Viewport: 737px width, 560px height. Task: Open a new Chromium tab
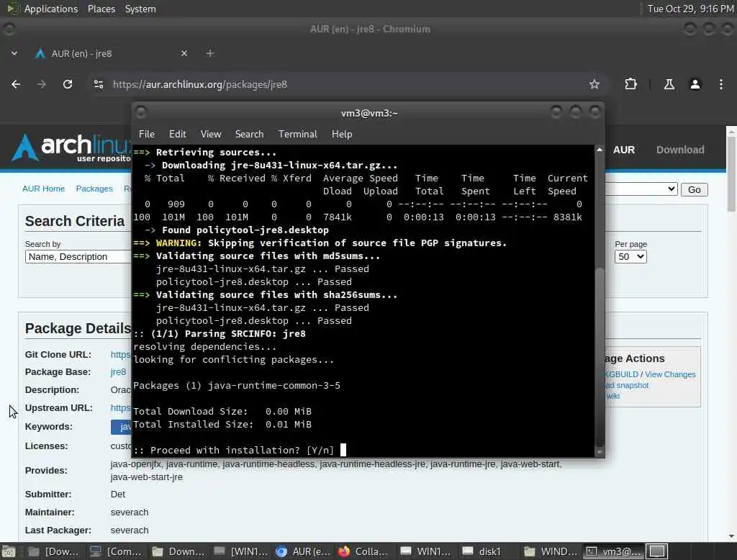pyautogui.click(x=210, y=53)
